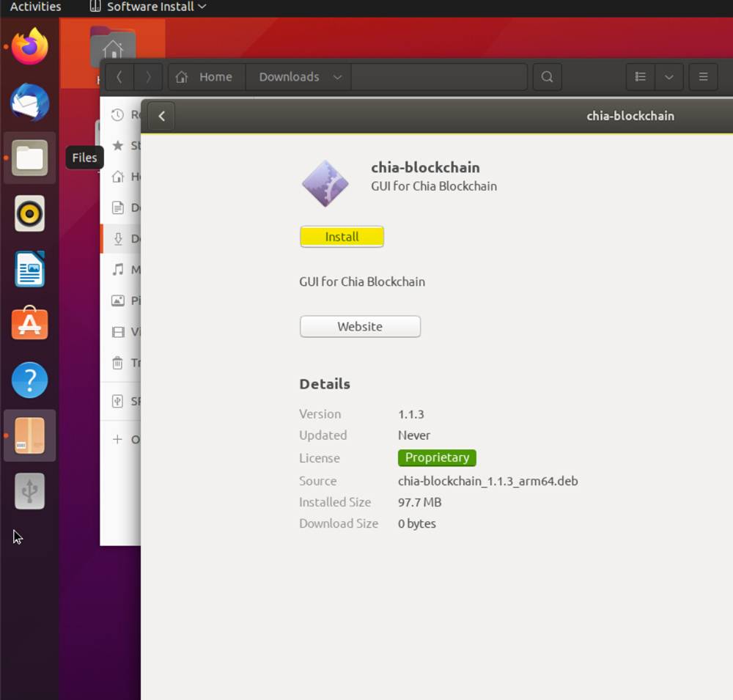Expand the Downloads path dropdown

point(337,77)
